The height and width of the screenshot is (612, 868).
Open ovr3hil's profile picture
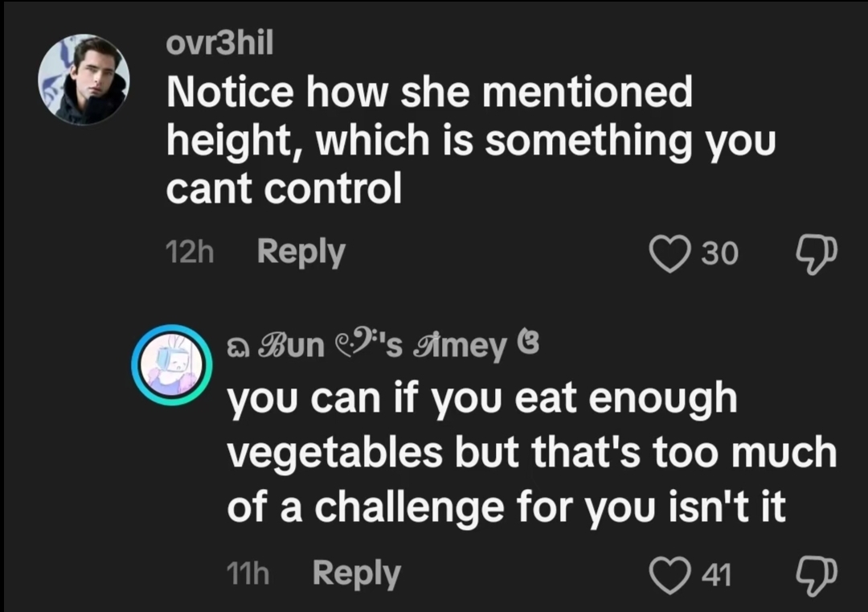coord(84,79)
